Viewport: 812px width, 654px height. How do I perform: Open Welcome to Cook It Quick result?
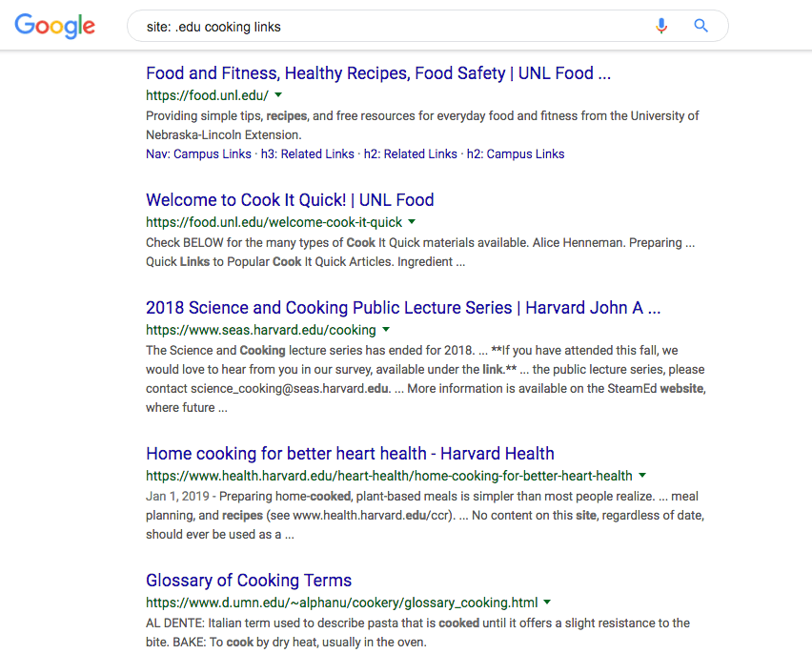(290, 200)
